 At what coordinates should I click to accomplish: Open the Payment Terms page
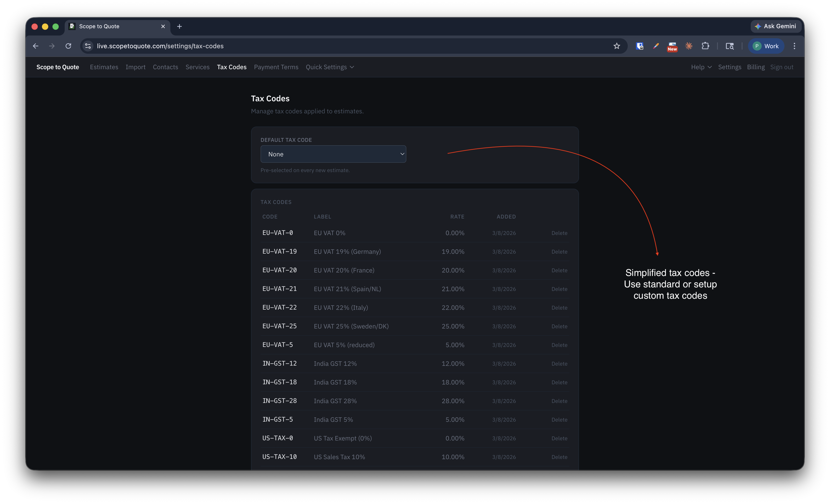276,67
